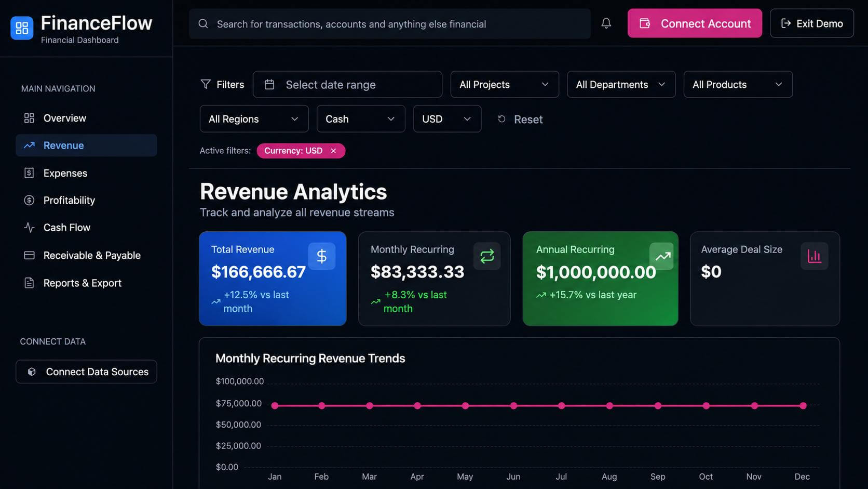The height and width of the screenshot is (489, 868).
Task: Click the exit arrow icon in Exit Demo
Action: pyautogui.click(x=786, y=23)
